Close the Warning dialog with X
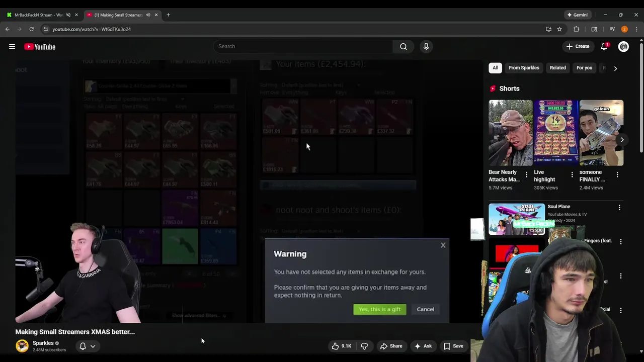This screenshot has height=362, width=644. [443, 245]
